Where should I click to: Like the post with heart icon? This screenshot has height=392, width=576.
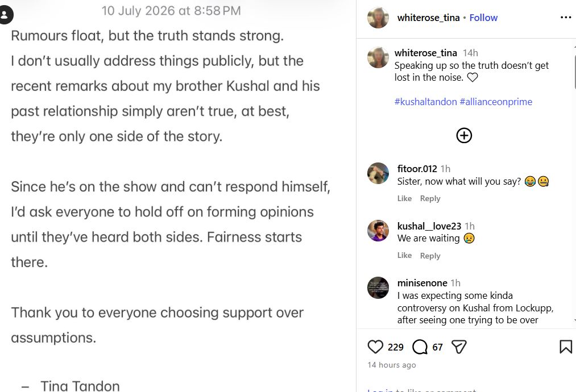pos(375,347)
